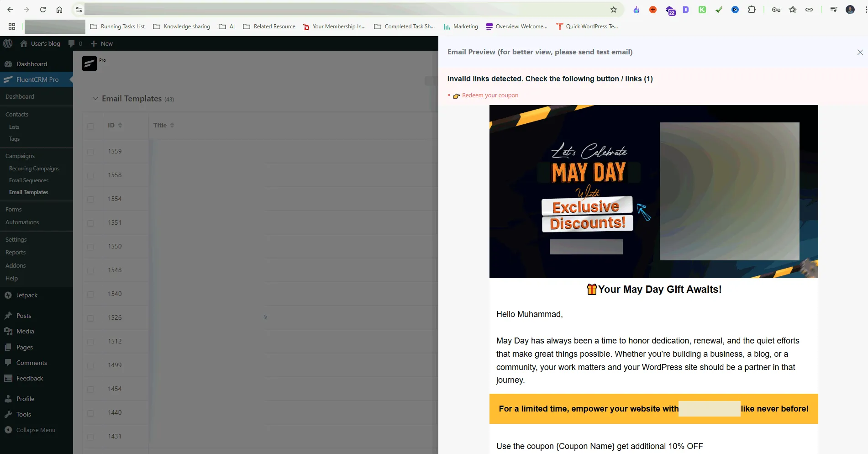This screenshot has height=454, width=868.
Task: Click New in the WordPress admin bar
Action: [x=101, y=43]
